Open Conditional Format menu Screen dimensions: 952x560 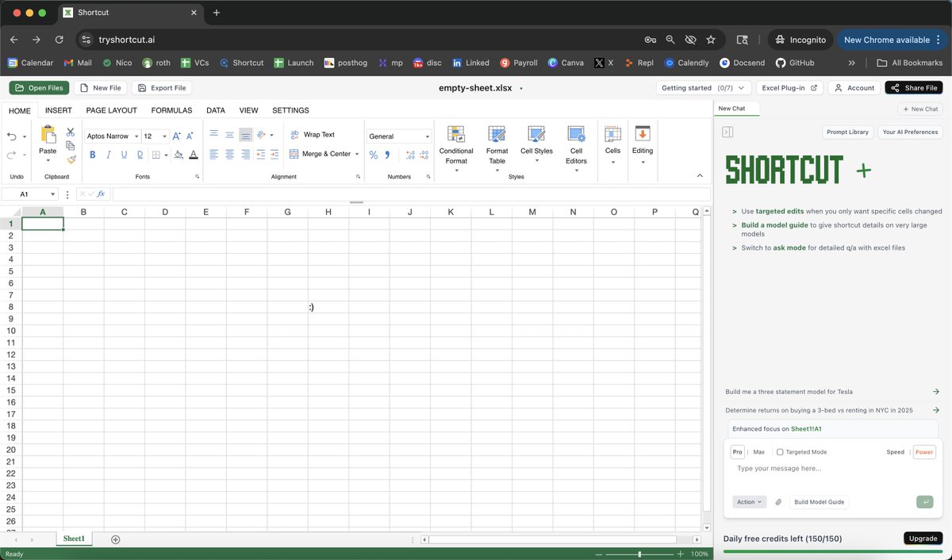coord(456,148)
